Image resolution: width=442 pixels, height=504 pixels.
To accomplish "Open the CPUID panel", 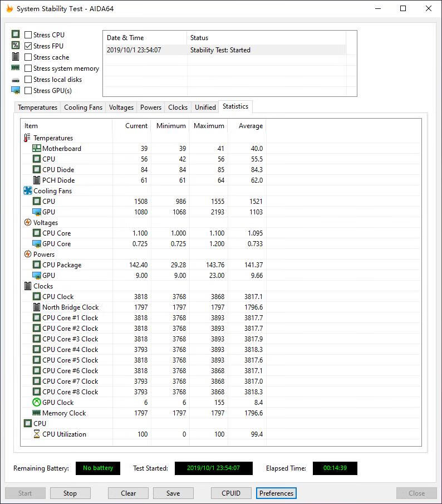I will tap(231, 493).
